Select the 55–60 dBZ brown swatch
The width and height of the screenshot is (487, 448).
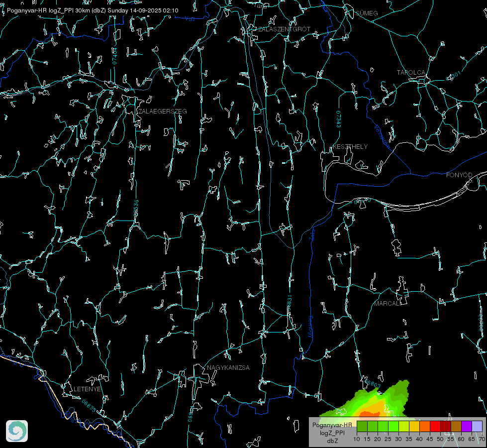click(x=456, y=426)
